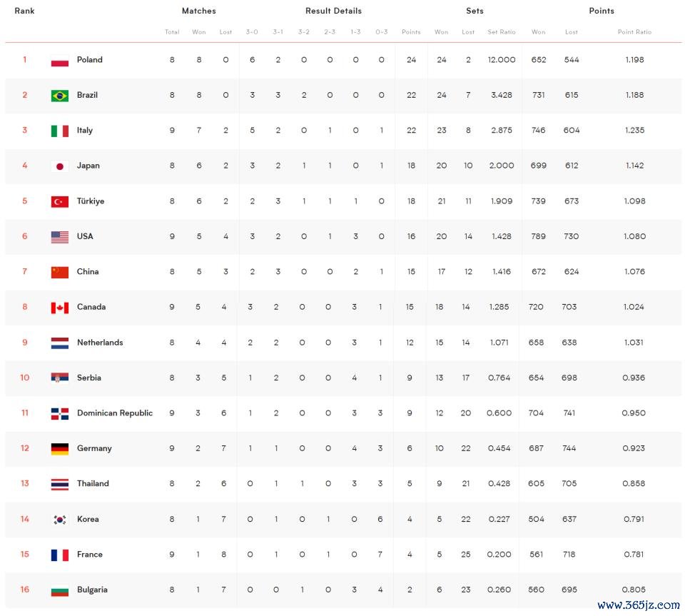This screenshot has width=685, height=616.
Task: Click the Result Details header
Action: (333, 11)
